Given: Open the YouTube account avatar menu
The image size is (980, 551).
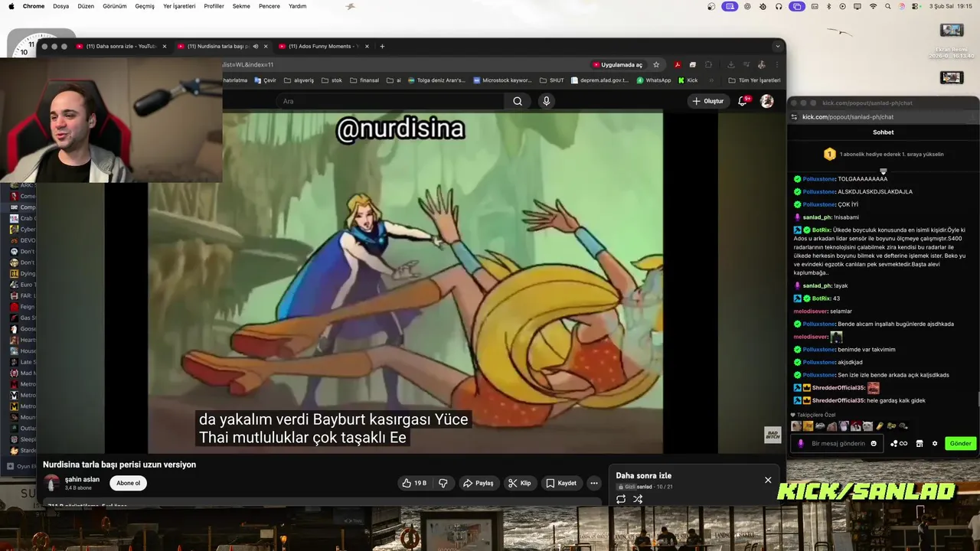Looking at the screenshot, I should pos(766,101).
